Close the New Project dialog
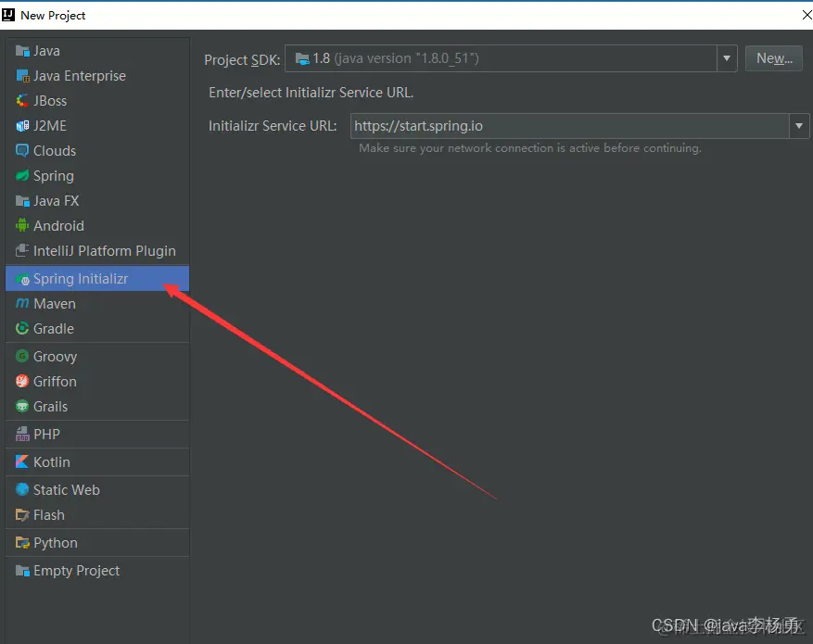 [x=807, y=15]
